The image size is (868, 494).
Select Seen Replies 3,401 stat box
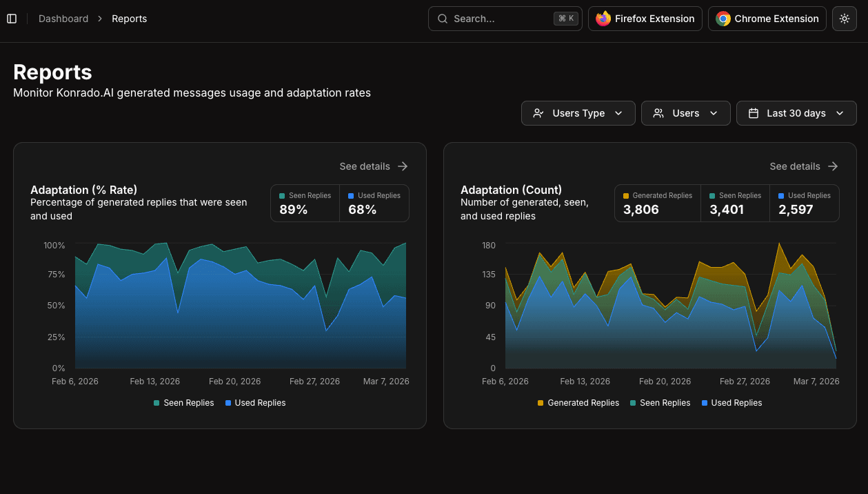735,203
